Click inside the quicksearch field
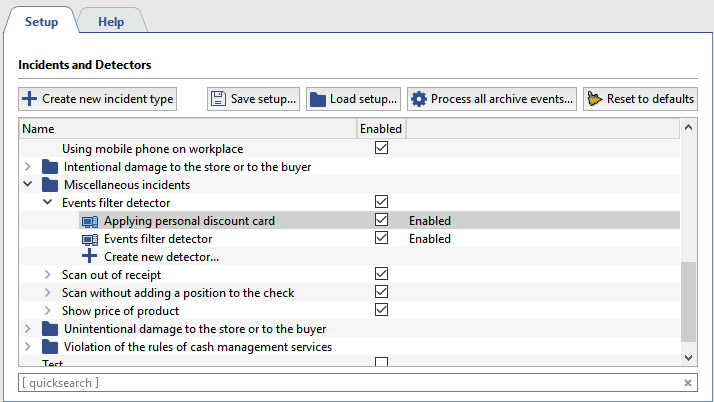The width and height of the screenshot is (714, 402). click(x=340, y=383)
